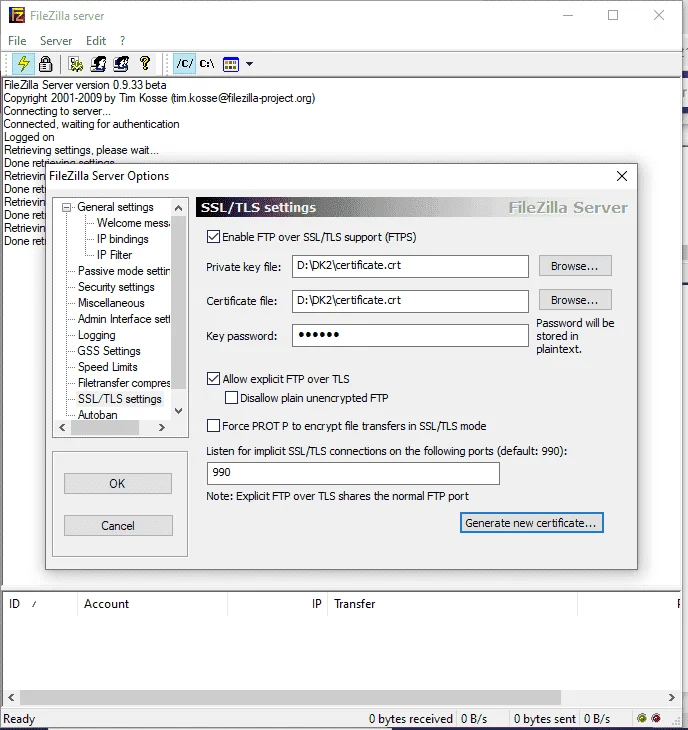The width and height of the screenshot is (688, 730).
Task: Sort connections by Account column header
Action: tap(152, 604)
